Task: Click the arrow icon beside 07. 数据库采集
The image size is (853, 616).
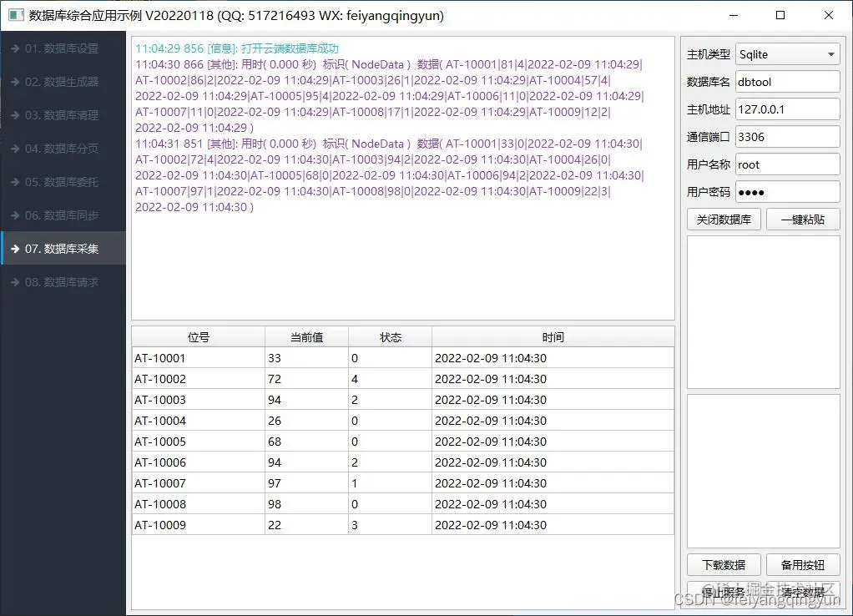Action: [15, 249]
